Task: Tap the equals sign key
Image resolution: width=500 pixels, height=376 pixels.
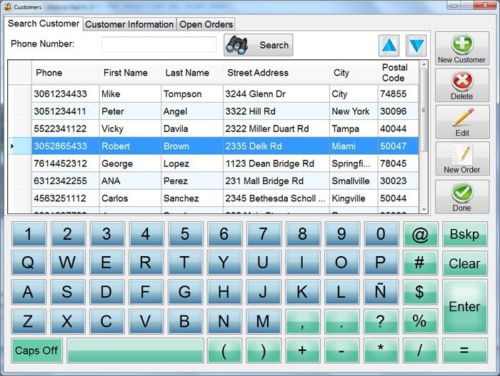Action: tap(465, 351)
